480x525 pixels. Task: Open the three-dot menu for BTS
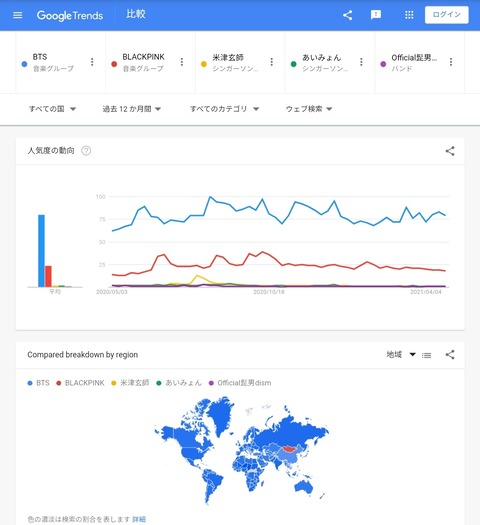point(92,62)
